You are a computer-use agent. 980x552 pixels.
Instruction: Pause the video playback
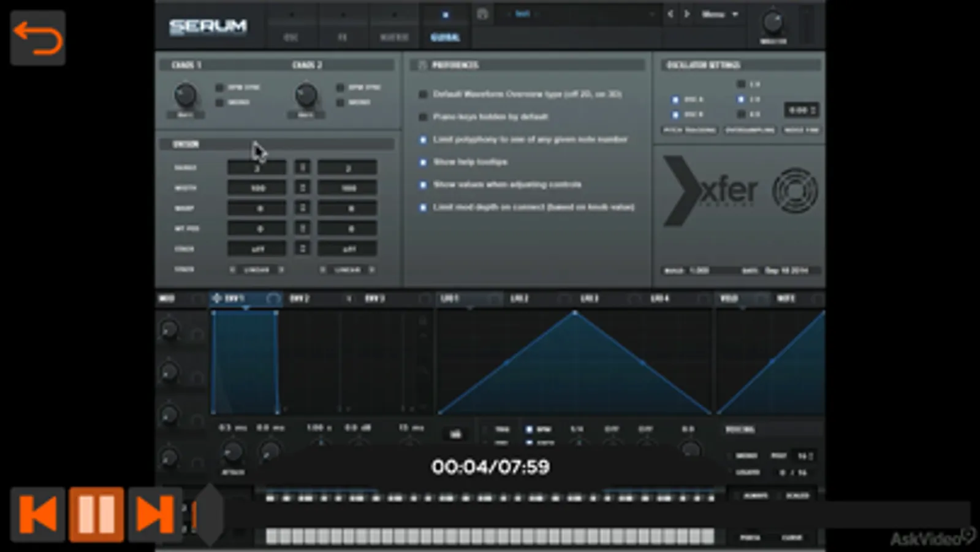[x=96, y=514]
